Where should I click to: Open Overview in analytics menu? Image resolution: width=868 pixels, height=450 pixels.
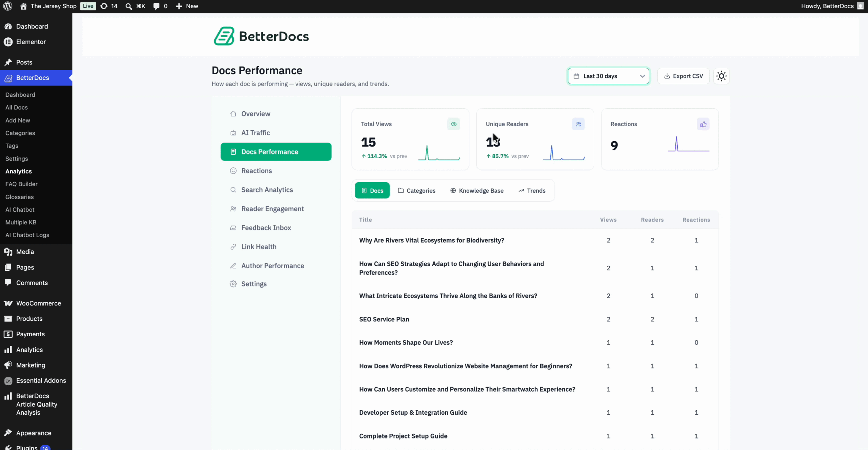coord(276,114)
